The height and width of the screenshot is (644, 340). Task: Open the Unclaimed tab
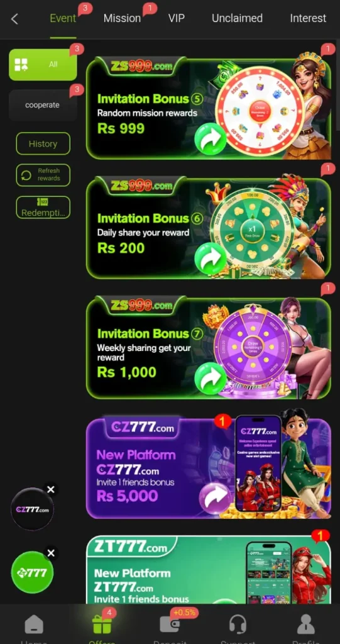click(237, 18)
